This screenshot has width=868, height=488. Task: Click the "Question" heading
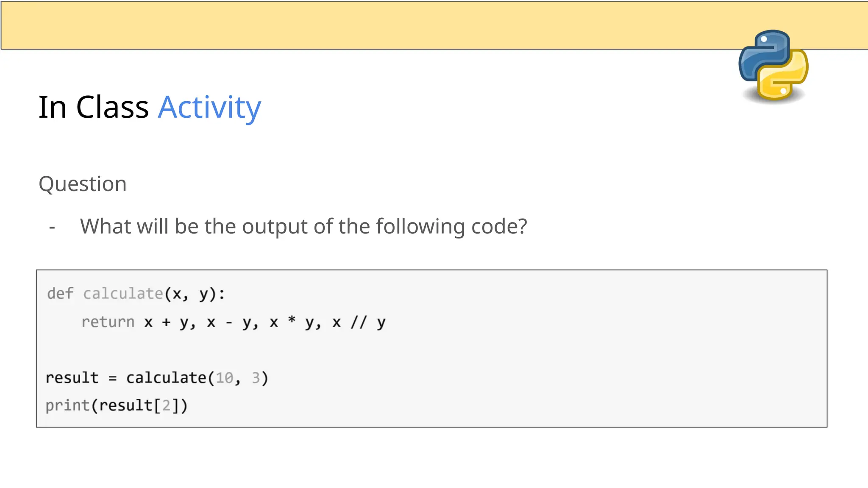[x=83, y=184]
